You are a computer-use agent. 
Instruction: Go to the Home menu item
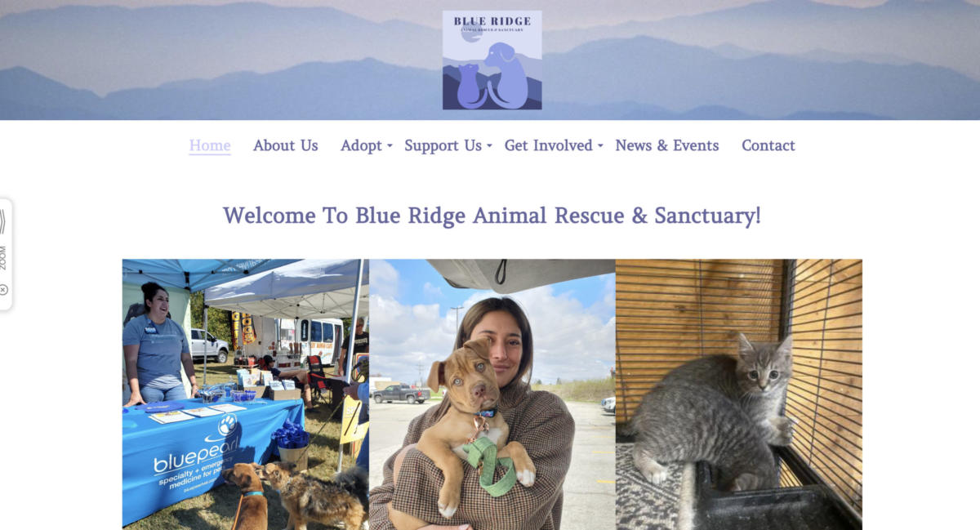[x=210, y=145]
